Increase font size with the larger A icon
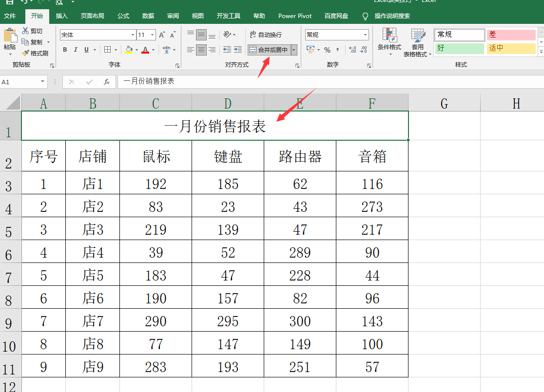This screenshot has width=544, height=392. (x=162, y=35)
